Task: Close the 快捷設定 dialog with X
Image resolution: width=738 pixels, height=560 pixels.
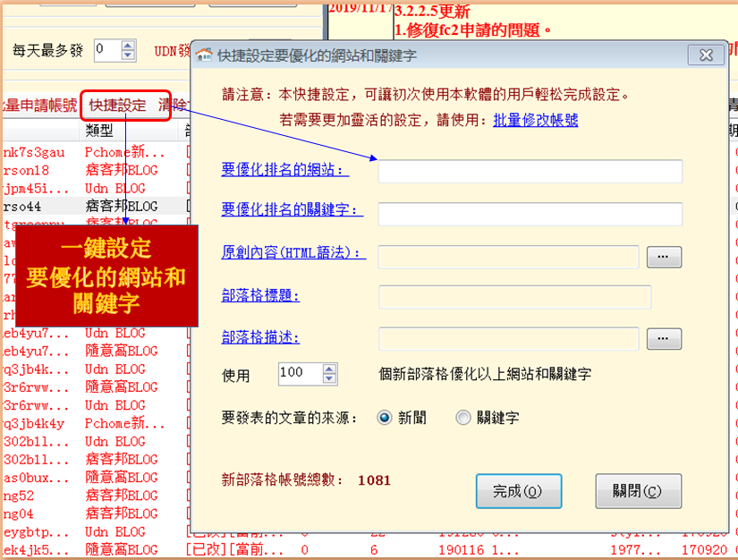Action: click(x=706, y=55)
